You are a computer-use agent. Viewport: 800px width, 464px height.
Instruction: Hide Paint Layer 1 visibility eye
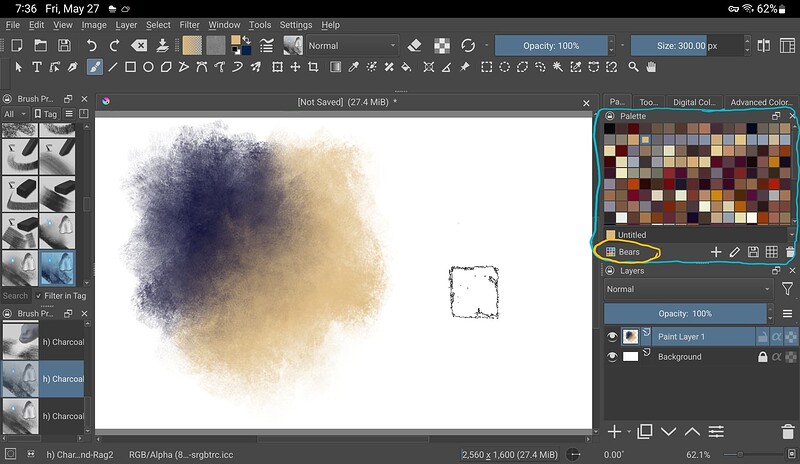pos(612,337)
